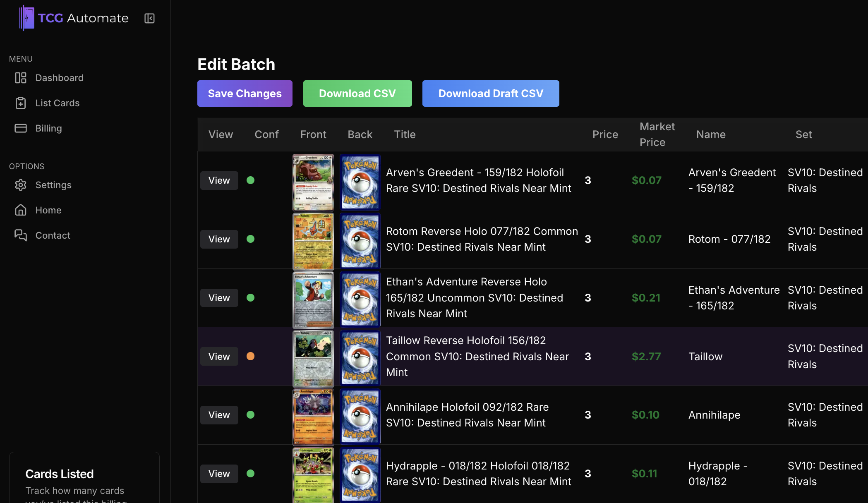Click the TCG Automate logo icon
The image size is (868, 503).
26,18
